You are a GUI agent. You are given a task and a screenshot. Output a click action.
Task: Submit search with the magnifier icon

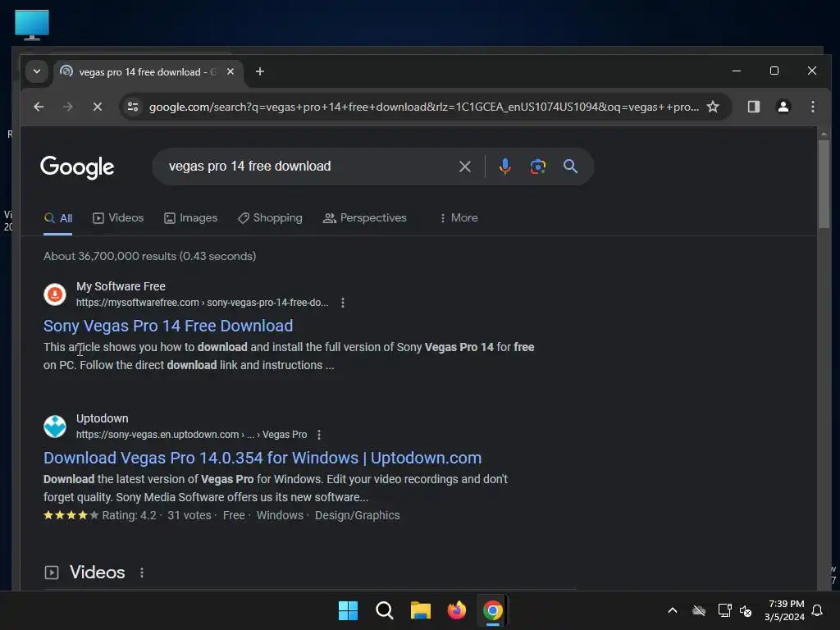(571, 166)
